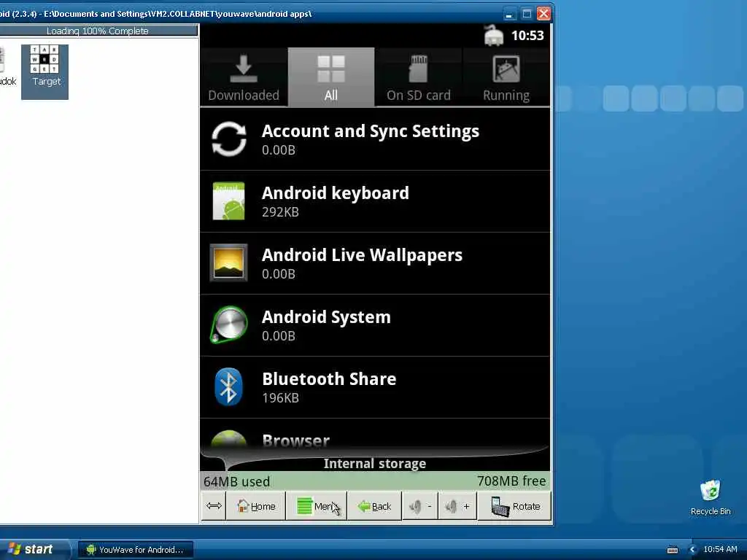Switch to the Downloaded apps tab
747x560 pixels.
coord(244,77)
